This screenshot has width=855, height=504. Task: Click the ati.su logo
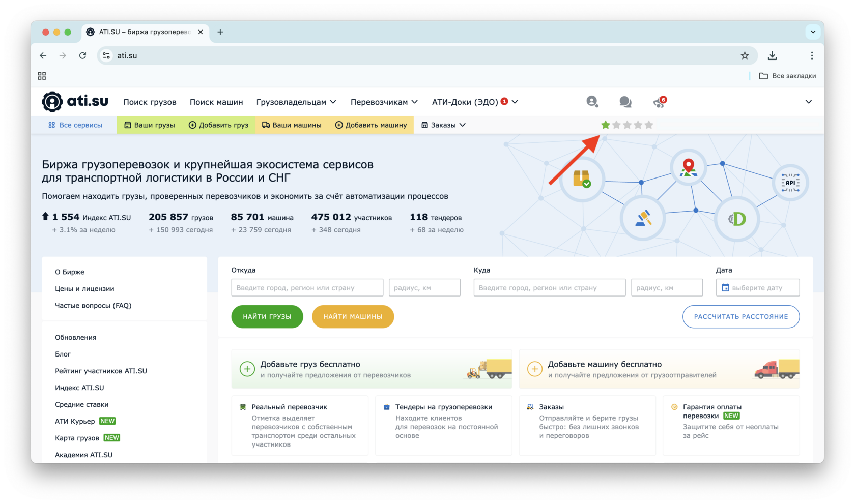tap(74, 101)
